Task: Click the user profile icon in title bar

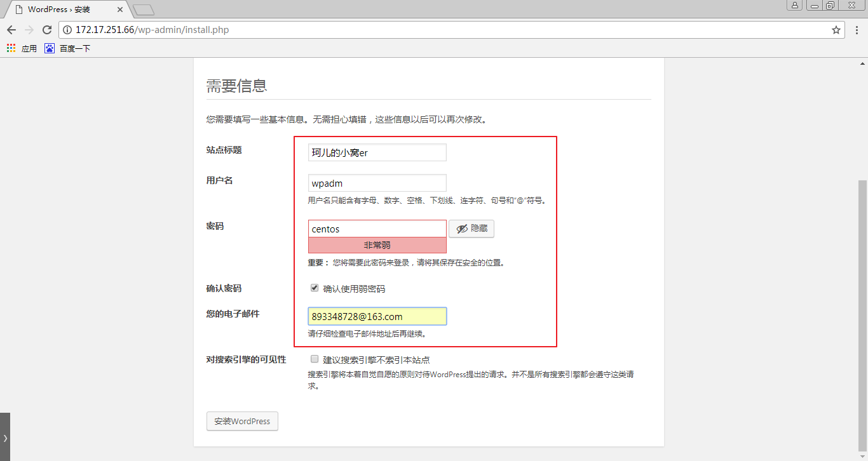Action: [795, 5]
